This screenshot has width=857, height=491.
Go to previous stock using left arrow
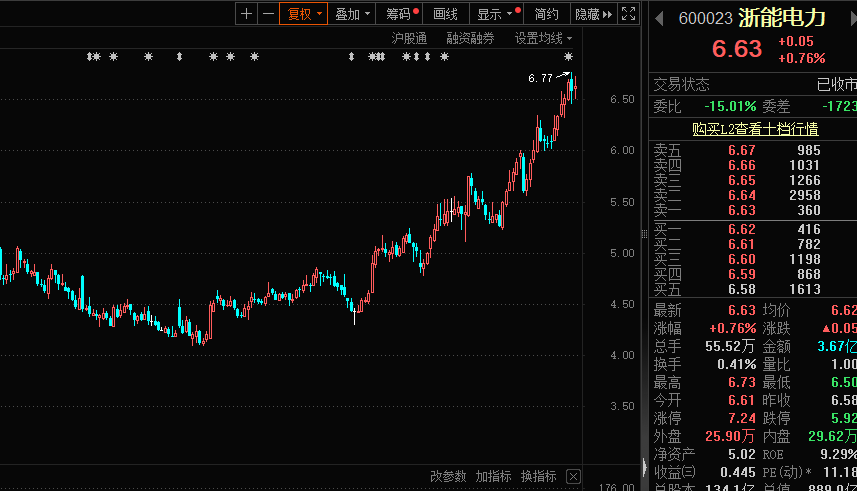click(x=659, y=17)
